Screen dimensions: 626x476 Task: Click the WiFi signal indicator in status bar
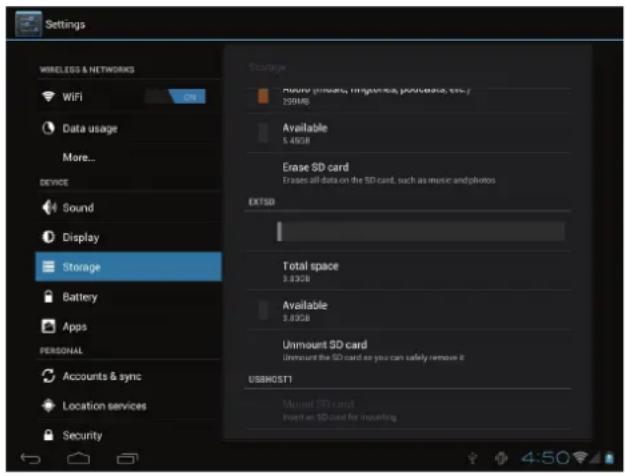pyautogui.click(x=580, y=458)
